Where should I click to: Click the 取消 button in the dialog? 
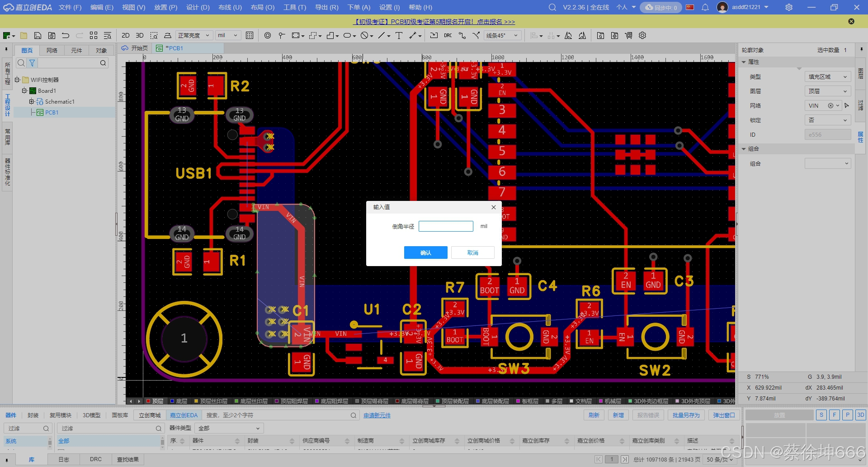473,253
